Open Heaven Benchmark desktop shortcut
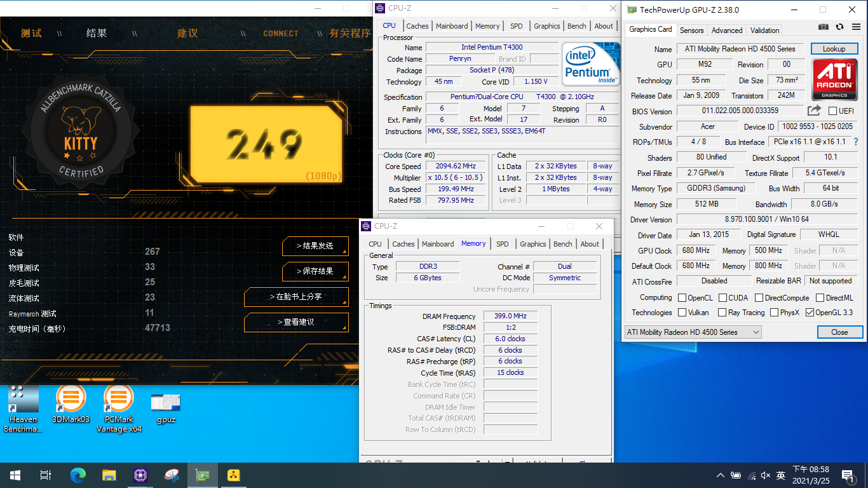The width and height of the screenshot is (868, 488). click(23, 409)
